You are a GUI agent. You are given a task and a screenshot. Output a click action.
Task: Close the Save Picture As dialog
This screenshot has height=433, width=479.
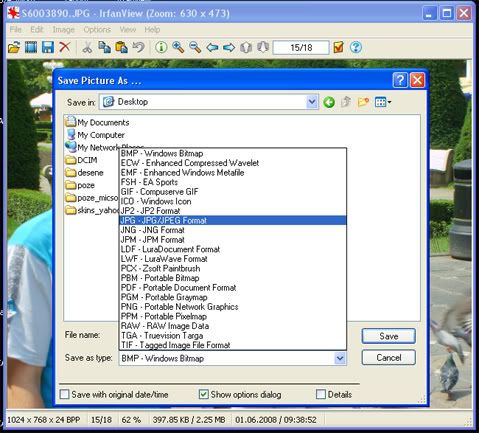pyautogui.click(x=417, y=80)
